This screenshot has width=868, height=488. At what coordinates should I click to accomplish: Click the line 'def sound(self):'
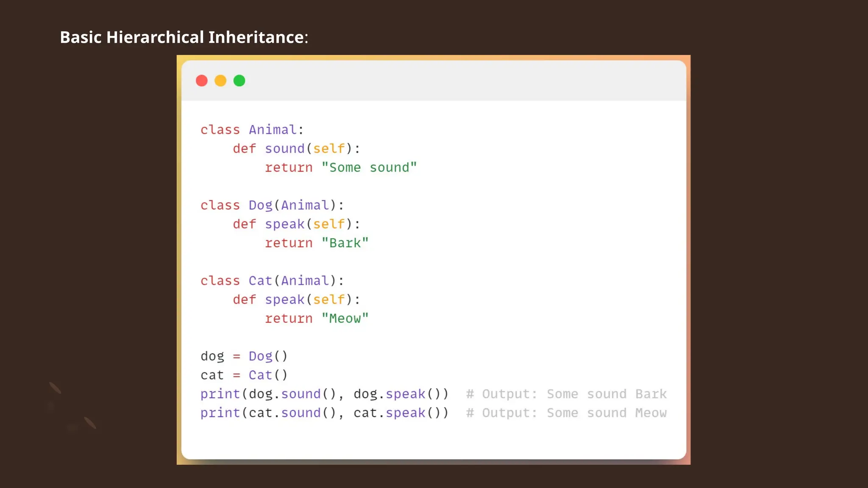tap(296, 149)
